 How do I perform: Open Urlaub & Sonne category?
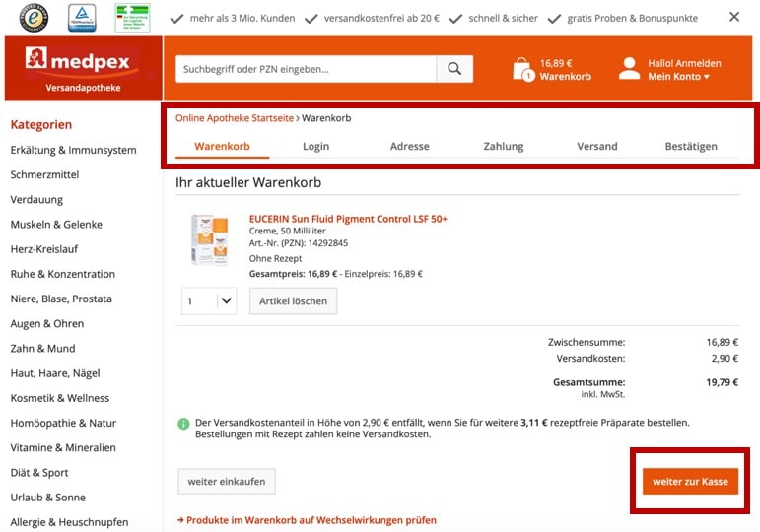[x=48, y=498]
